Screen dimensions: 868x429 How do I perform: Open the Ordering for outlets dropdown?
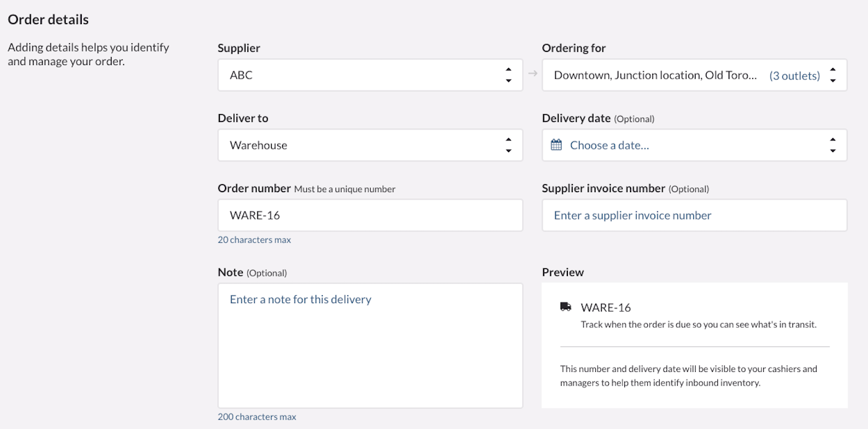click(651, 74)
